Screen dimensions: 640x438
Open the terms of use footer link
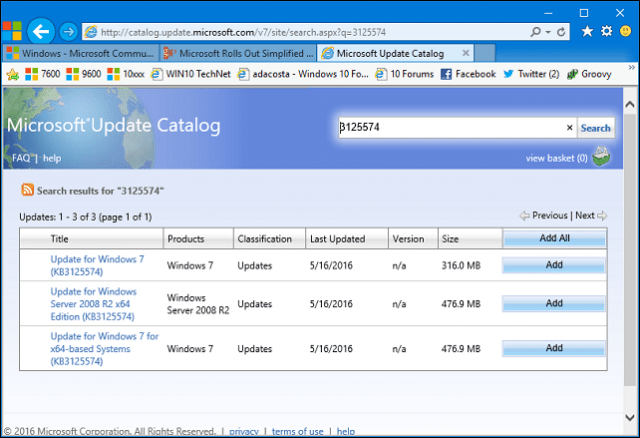[298, 431]
